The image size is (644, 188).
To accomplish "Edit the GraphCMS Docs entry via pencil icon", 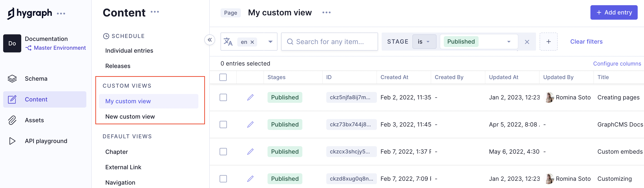I will [x=250, y=125].
